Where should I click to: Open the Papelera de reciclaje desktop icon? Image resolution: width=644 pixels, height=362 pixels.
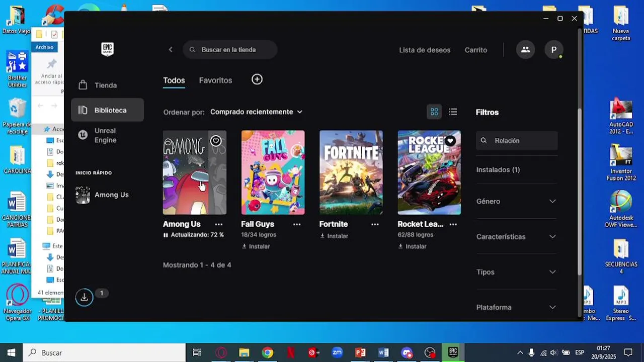pos(17,117)
